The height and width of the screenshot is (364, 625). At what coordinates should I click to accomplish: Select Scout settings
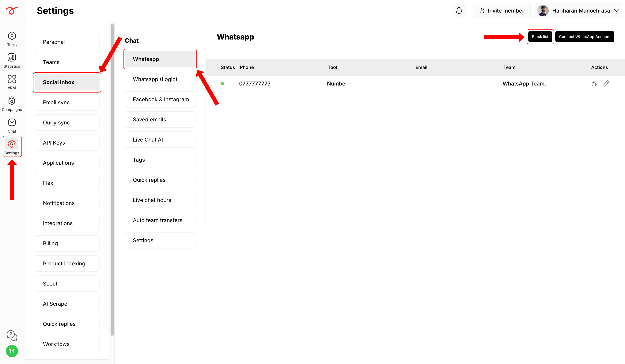tap(67, 284)
